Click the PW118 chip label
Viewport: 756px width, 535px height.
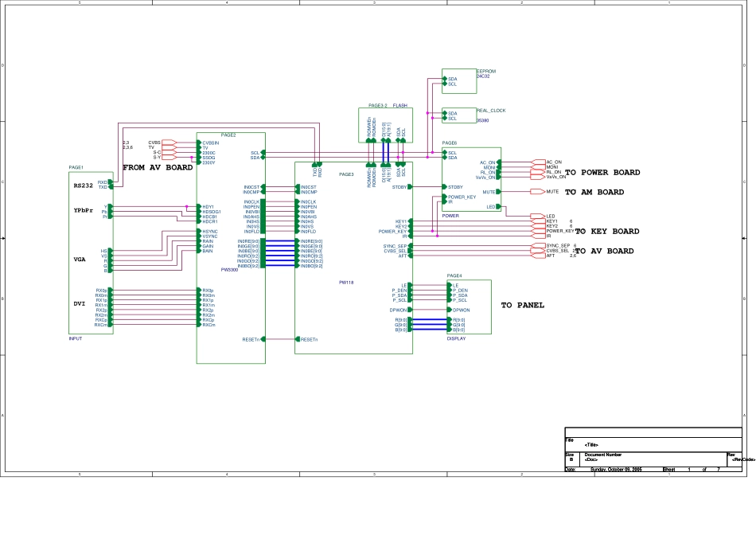click(346, 281)
